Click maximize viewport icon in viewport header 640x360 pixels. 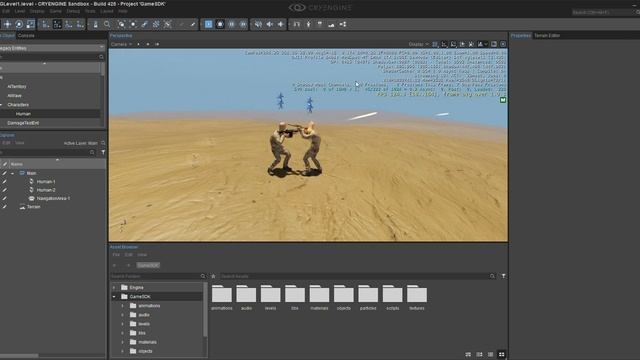[494, 44]
